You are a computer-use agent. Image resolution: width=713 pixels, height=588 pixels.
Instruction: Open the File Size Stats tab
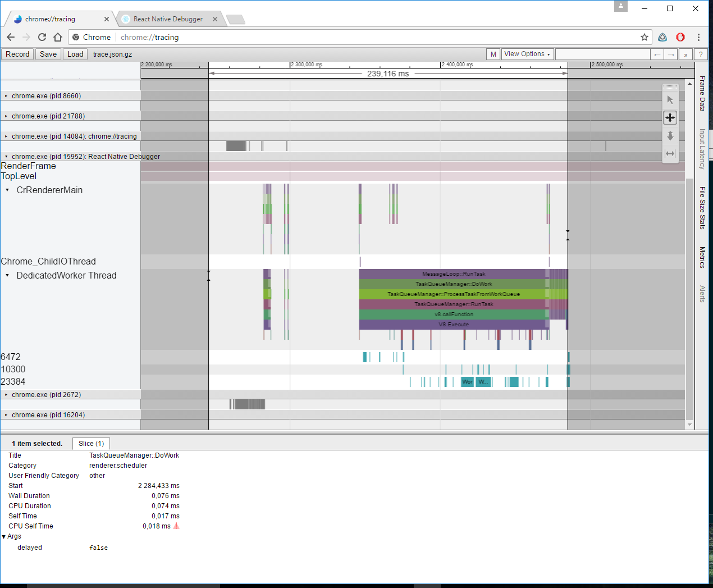(702, 208)
